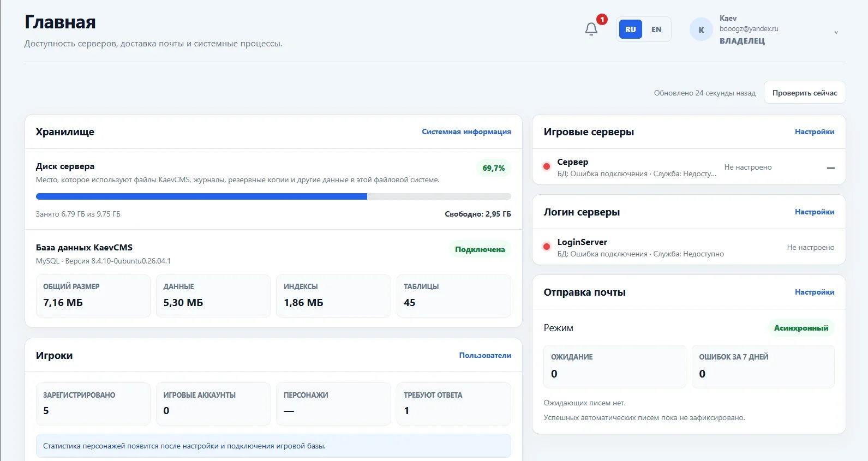Select the ОЖИДАНИЕ mail queue card
This screenshot has height=461, width=868.
(x=615, y=367)
